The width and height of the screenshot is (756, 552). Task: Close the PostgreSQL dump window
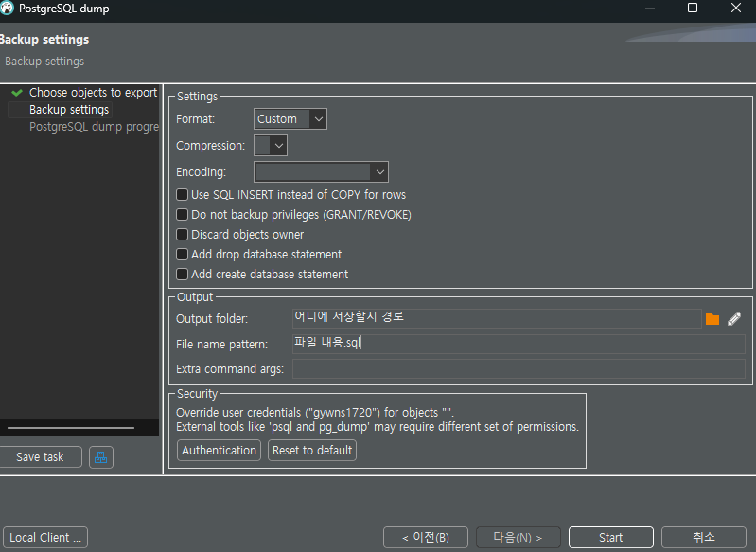tap(736, 8)
